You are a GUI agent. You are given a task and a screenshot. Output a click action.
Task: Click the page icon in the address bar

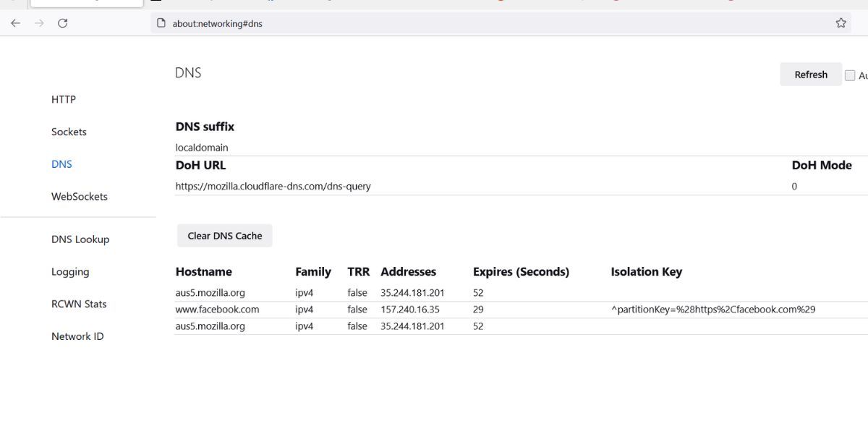click(x=160, y=22)
